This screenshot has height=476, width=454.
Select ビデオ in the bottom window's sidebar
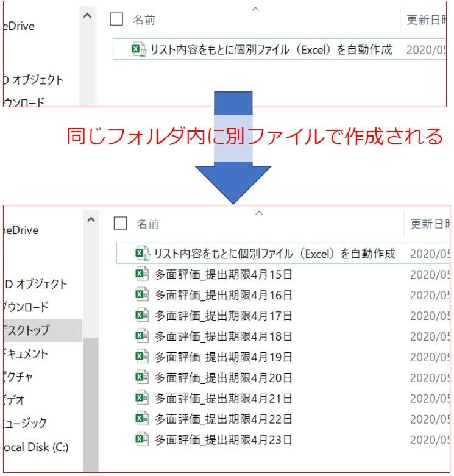coord(14,400)
